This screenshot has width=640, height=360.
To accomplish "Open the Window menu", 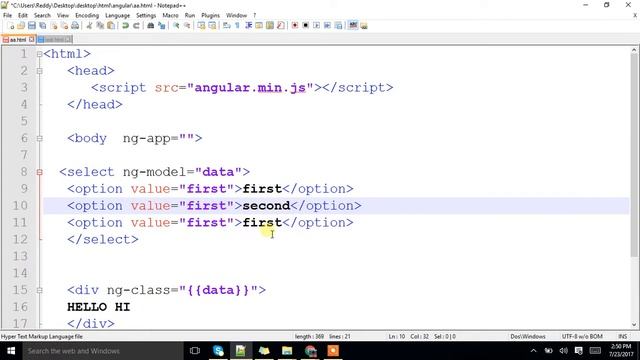I will pos(236,15).
